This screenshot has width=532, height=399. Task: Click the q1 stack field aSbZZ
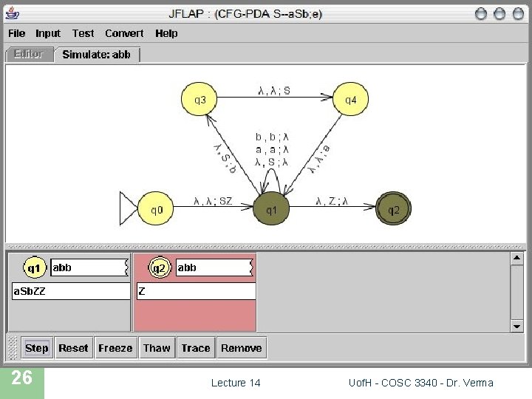(71, 291)
